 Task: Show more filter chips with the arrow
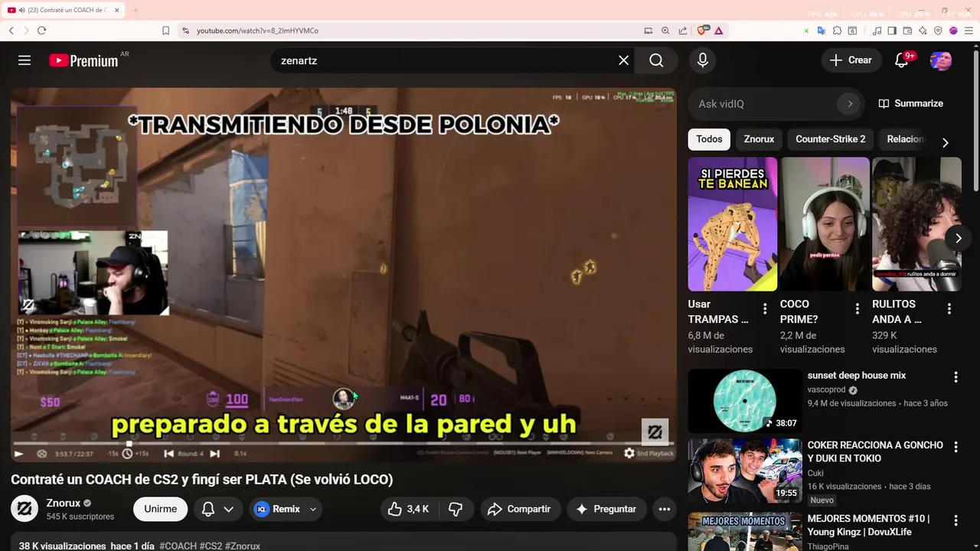[945, 142]
